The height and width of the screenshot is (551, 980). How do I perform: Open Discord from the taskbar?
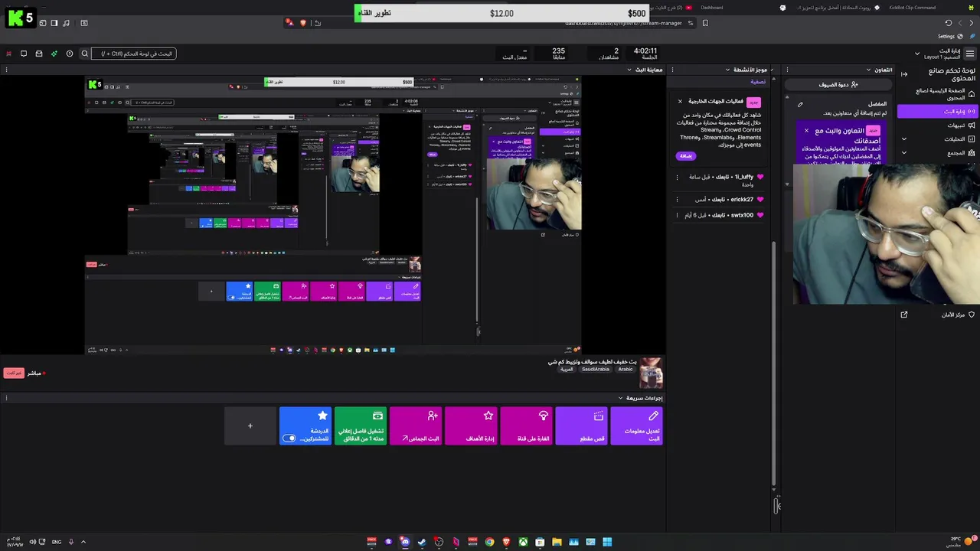(405, 542)
